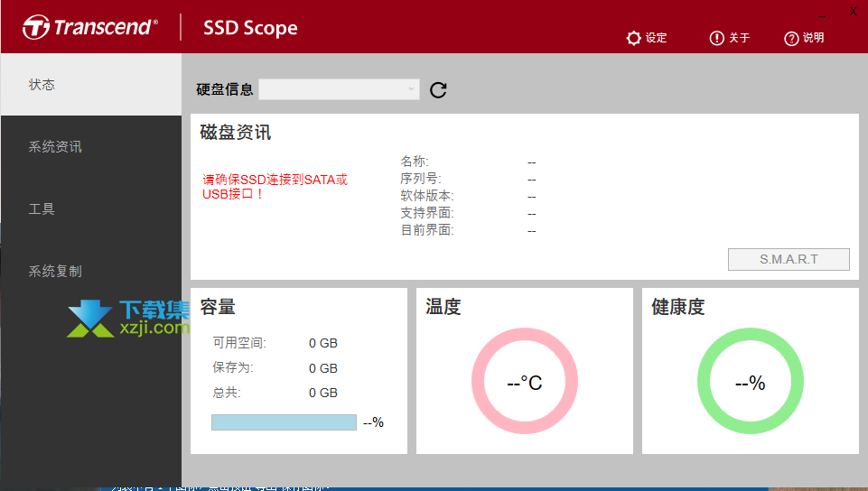Open the 系统复制 sidebar section

click(91, 271)
